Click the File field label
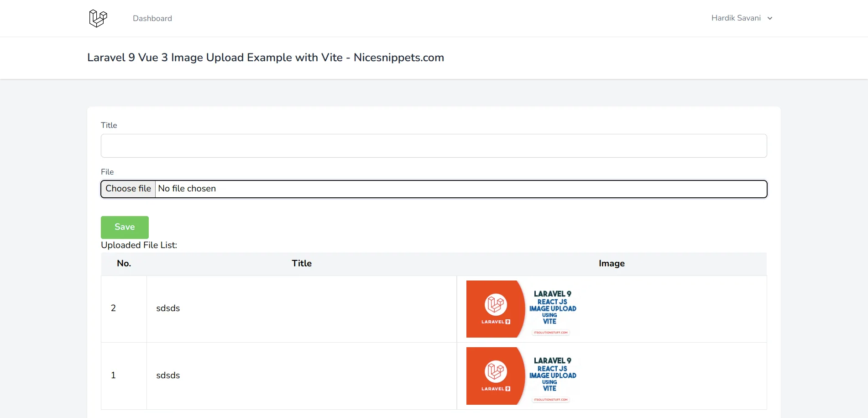The image size is (868, 418). click(107, 172)
